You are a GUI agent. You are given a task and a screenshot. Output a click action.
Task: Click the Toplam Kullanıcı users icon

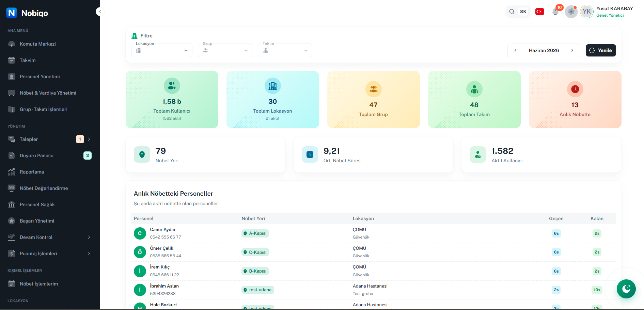coord(172,86)
